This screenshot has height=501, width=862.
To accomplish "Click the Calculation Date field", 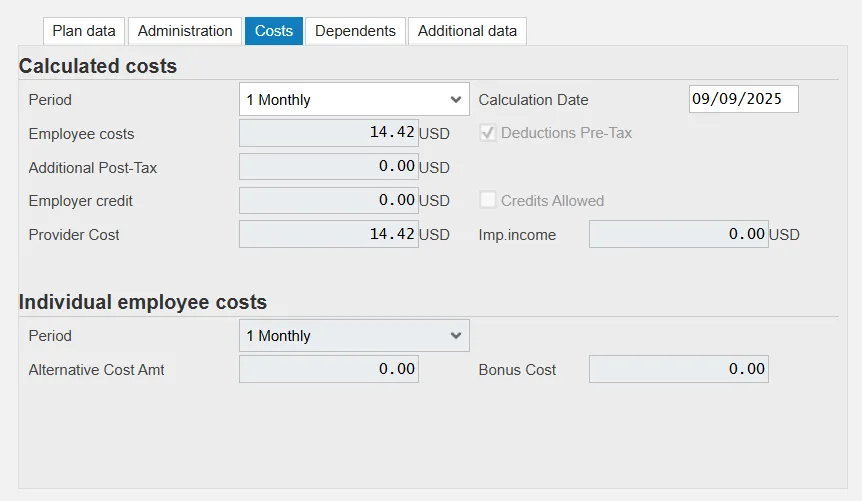I will click(743, 99).
